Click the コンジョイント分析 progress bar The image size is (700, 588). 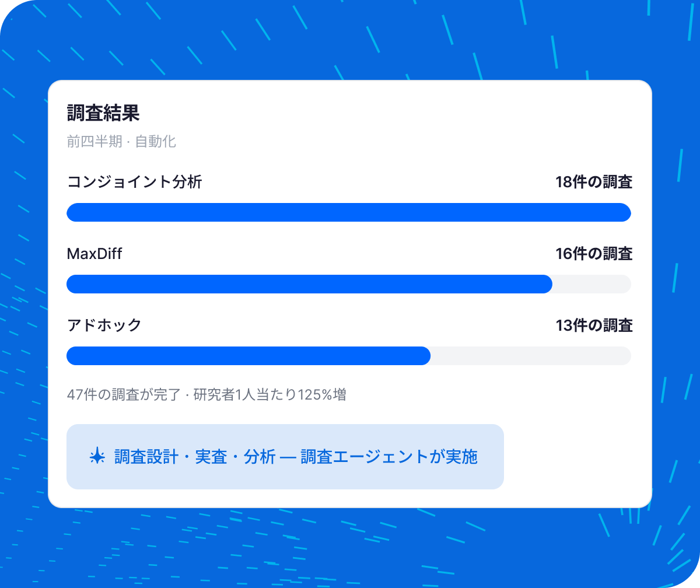pos(349,212)
